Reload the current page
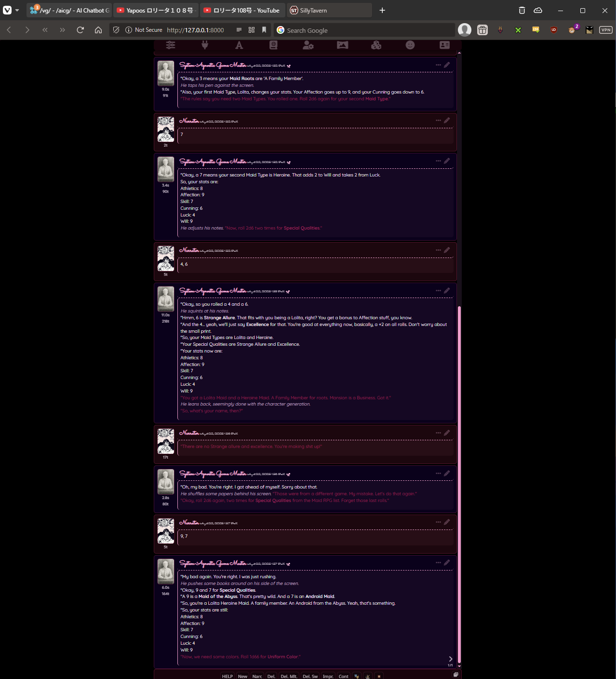The image size is (616, 679). [80, 30]
